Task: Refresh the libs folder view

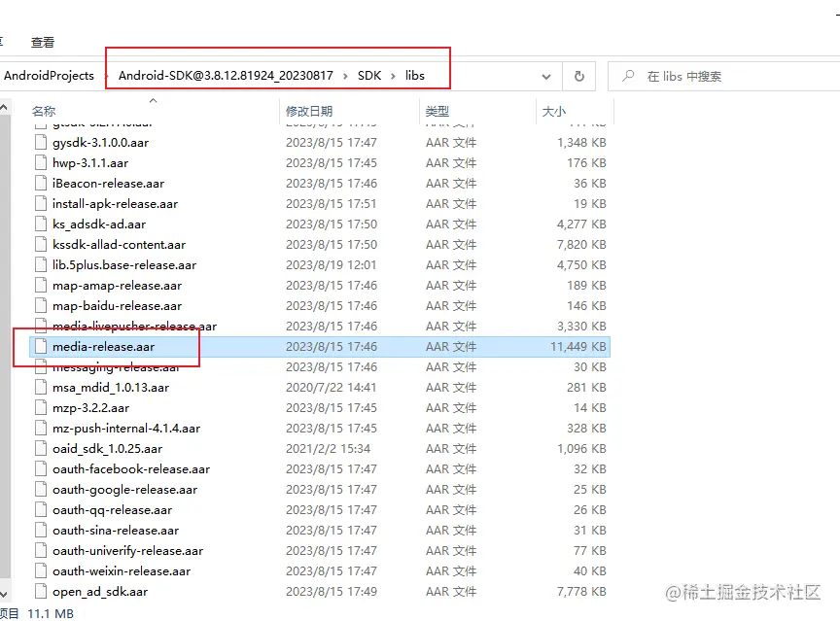Action: click(x=579, y=76)
